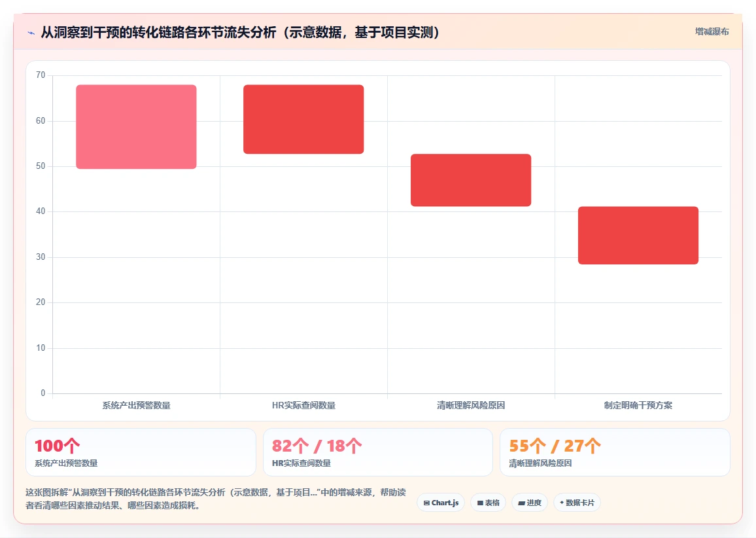Click the red bar for HR实际查阅数量

click(x=303, y=119)
